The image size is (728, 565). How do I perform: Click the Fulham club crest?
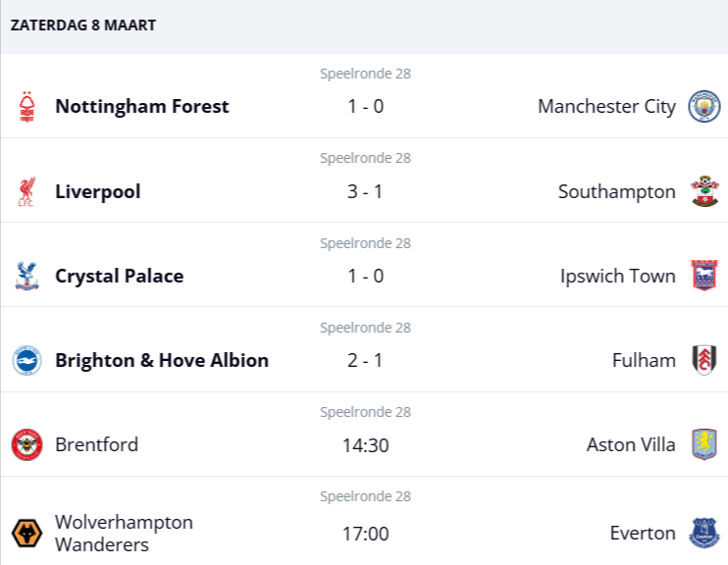[x=703, y=360]
